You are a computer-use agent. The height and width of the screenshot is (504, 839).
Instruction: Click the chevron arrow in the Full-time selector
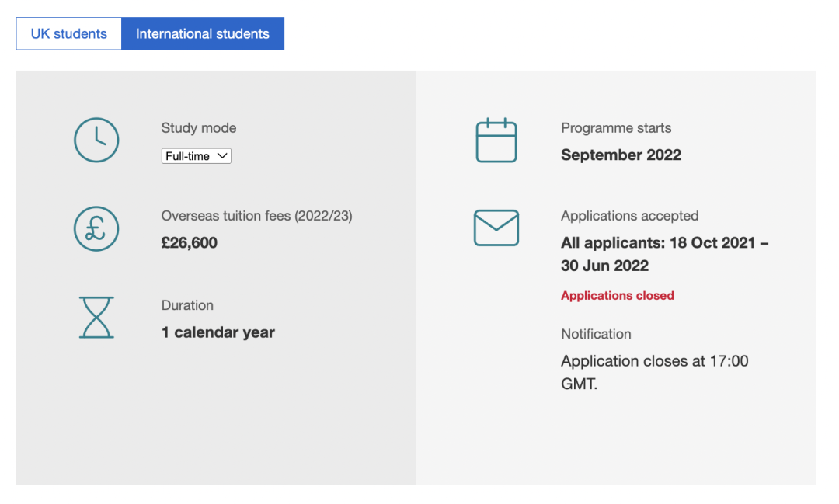pyautogui.click(x=223, y=156)
